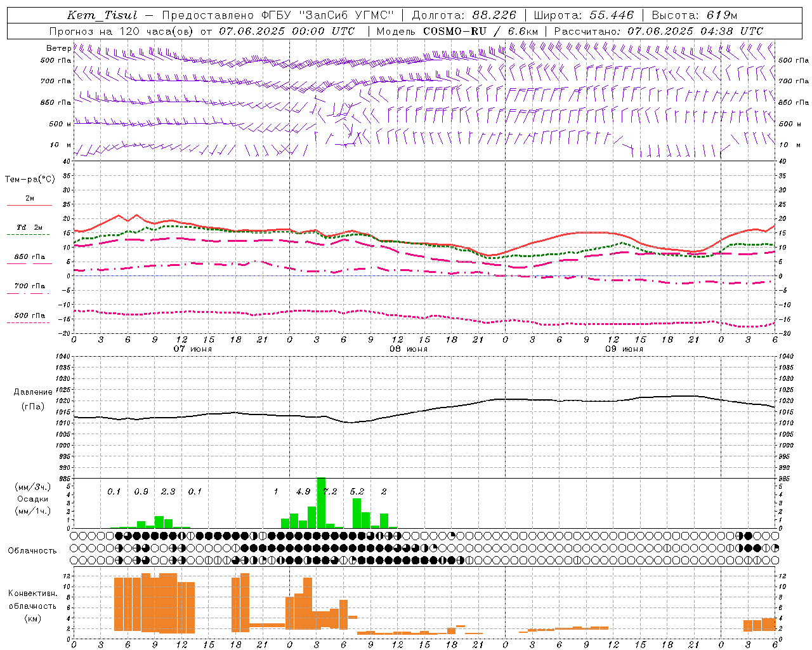Click the solid red "2м" legend line sample
Viewport: 812px width, 650px height.
(29, 206)
